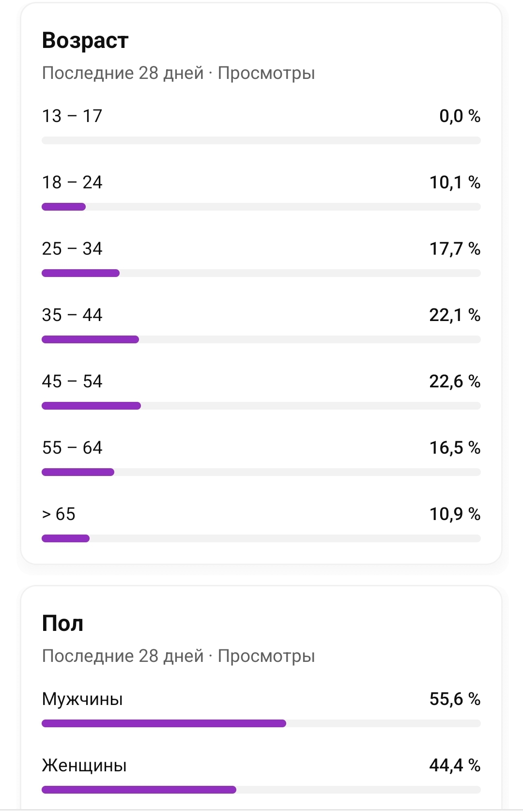Select the 25 – 34 age row label
This screenshot has height=812, width=523.
(x=72, y=249)
